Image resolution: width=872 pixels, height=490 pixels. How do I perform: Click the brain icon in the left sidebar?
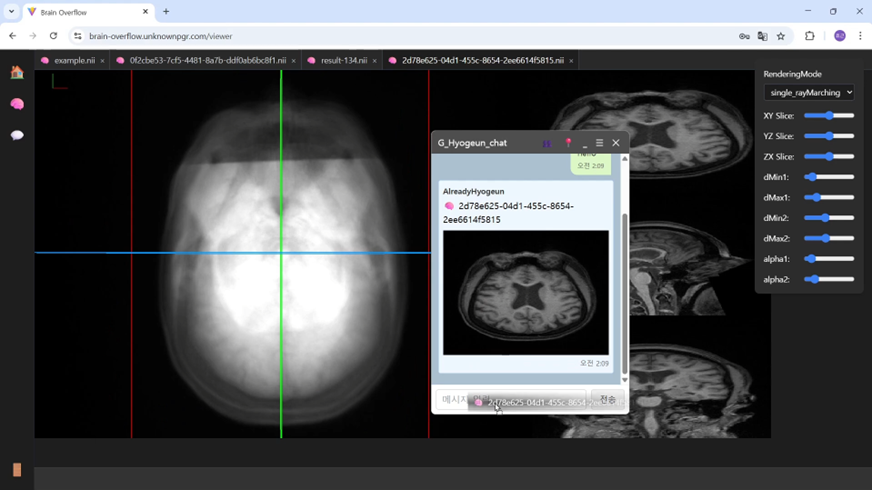[17, 104]
